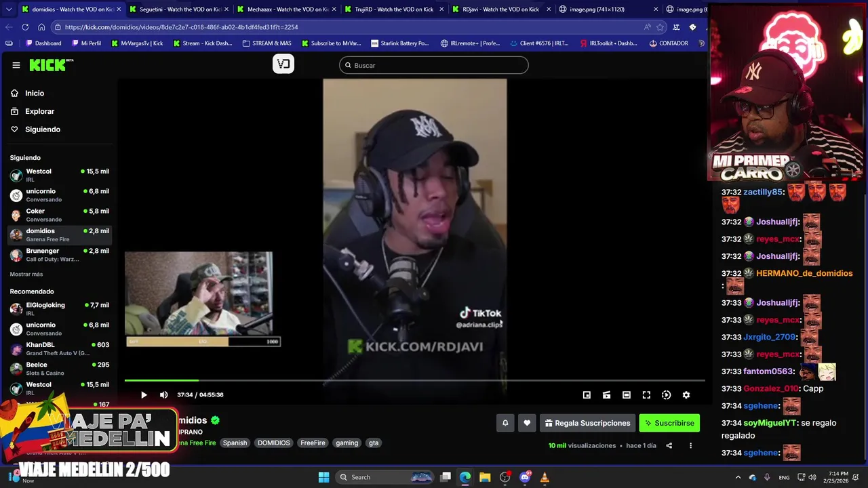Open VLC from the taskbar
This screenshot has width=868, height=488.
(x=545, y=477)
